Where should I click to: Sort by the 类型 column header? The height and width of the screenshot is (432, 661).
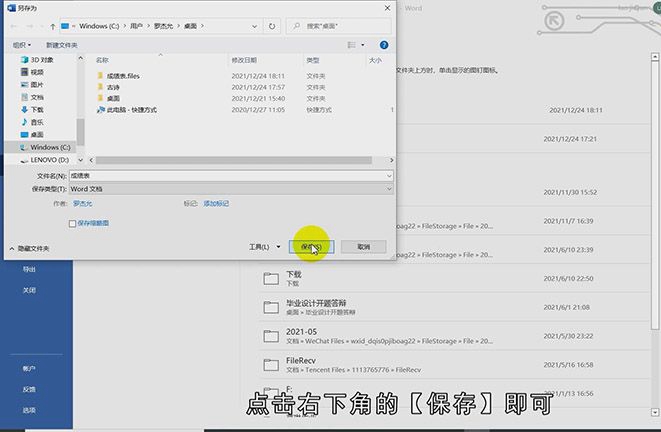click(313, 60)
